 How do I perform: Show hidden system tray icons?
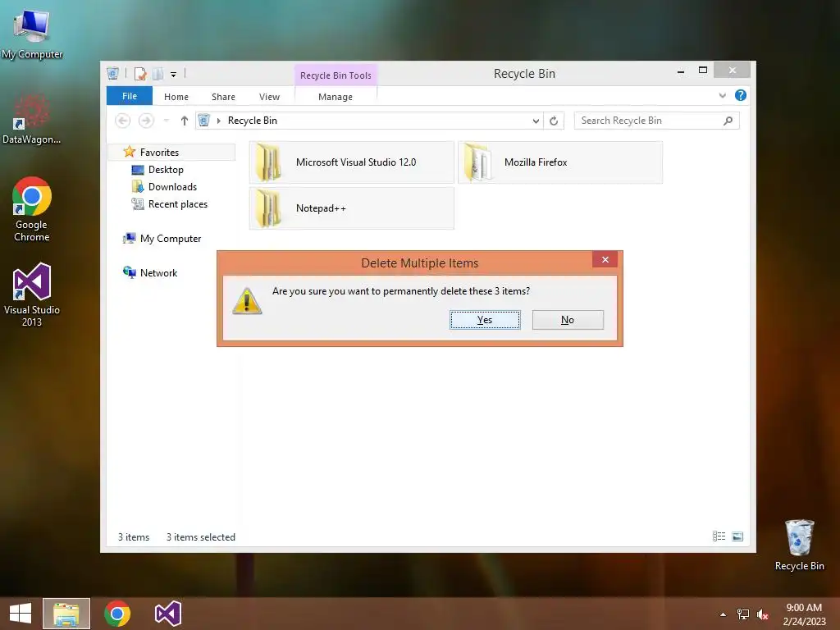724,614
